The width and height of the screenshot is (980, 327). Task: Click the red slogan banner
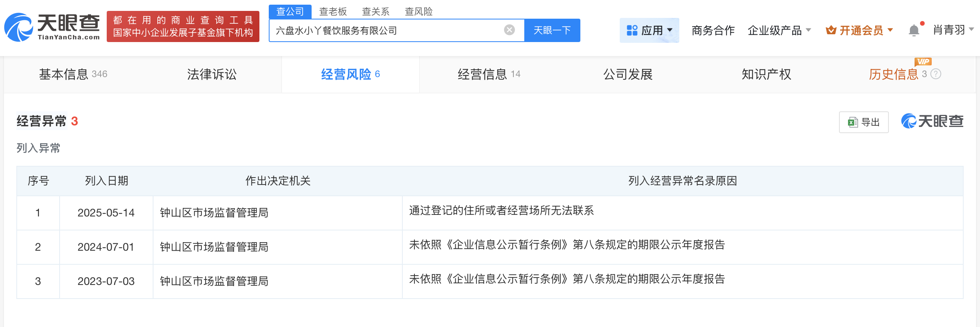pos(183,26)
